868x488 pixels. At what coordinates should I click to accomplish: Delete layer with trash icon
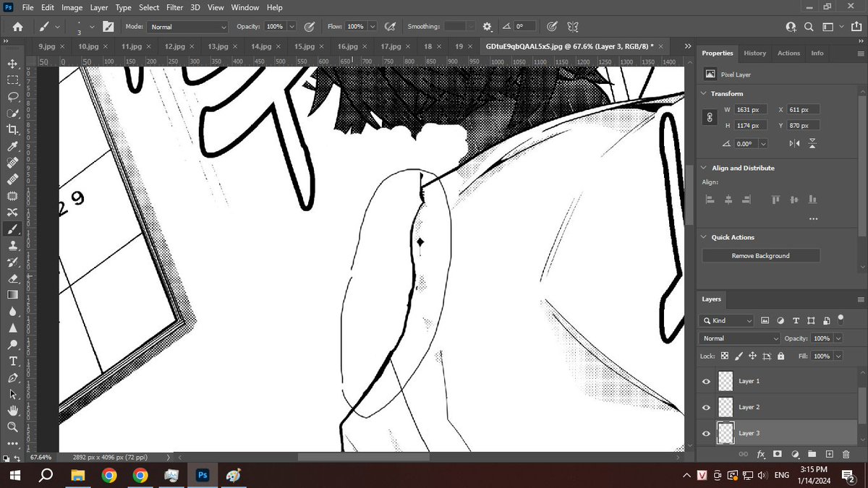coord(846,454)
